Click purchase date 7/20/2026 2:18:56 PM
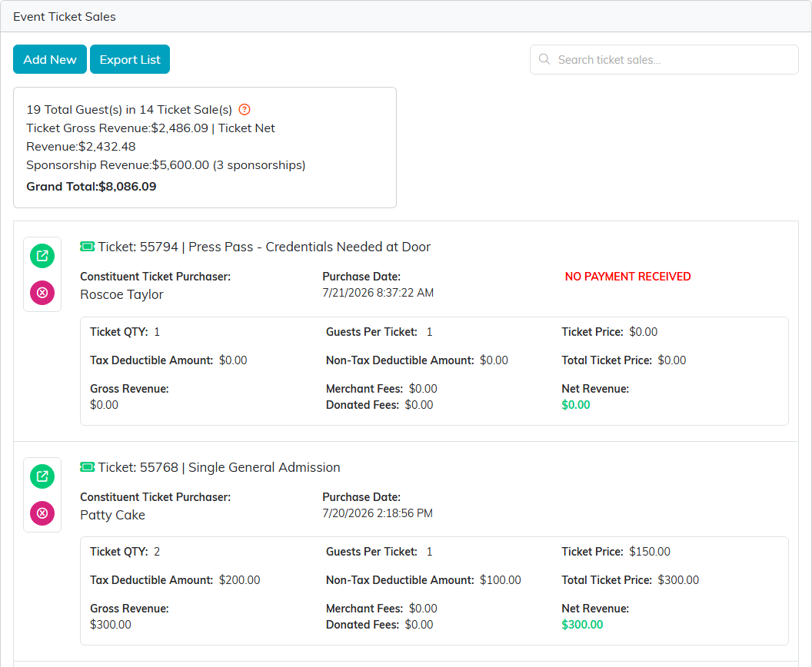Image resolution: width=812 pixels, height=667 pixels. coord(378,513)
